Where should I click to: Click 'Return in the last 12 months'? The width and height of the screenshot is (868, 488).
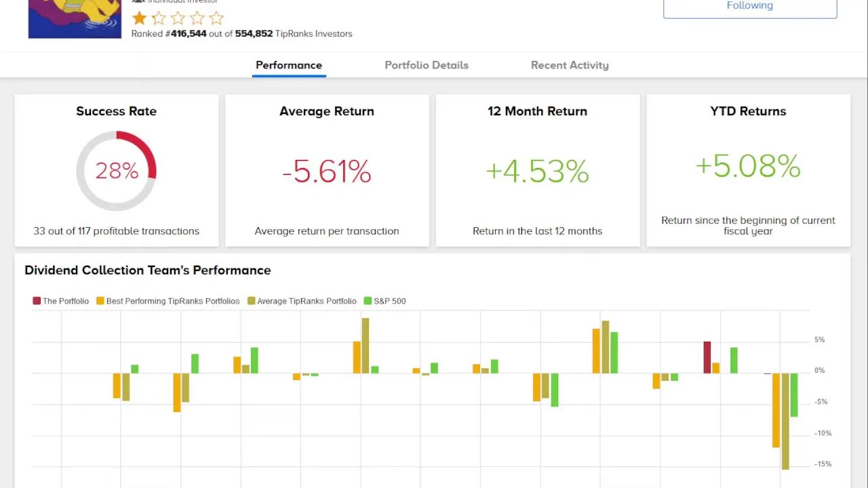pos(537,231)
